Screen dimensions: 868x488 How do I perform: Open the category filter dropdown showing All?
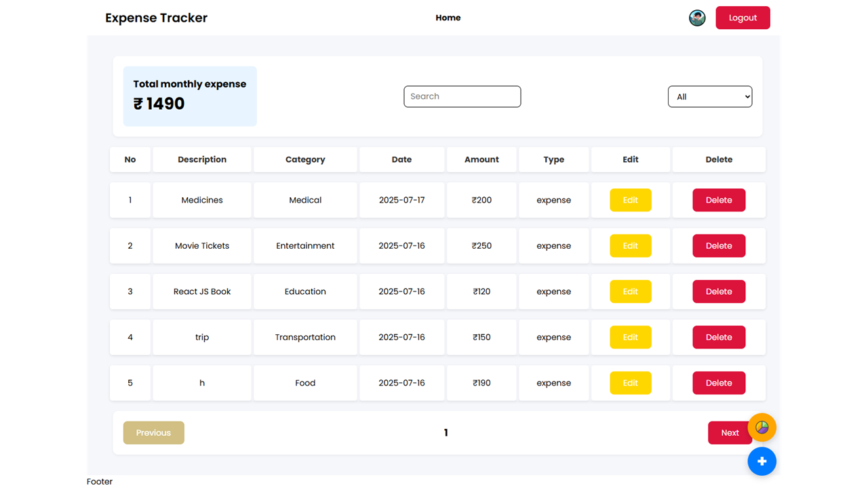coord(710,96)
